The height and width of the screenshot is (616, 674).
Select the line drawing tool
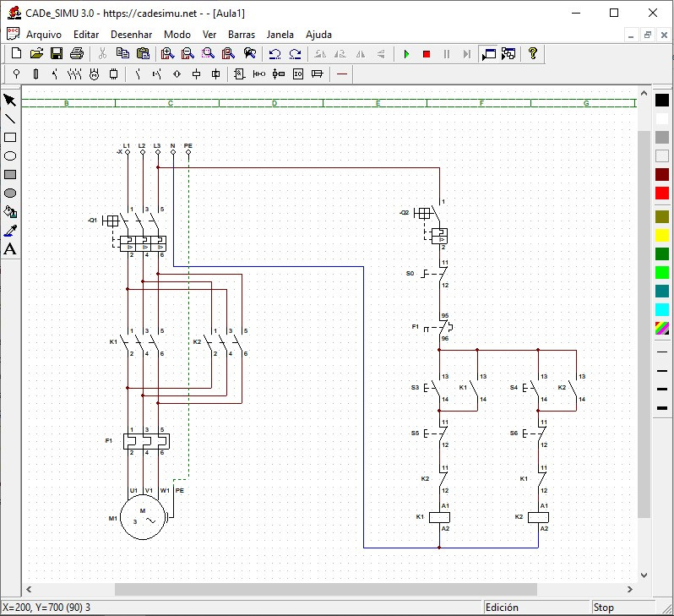click(x=10, y=119)
